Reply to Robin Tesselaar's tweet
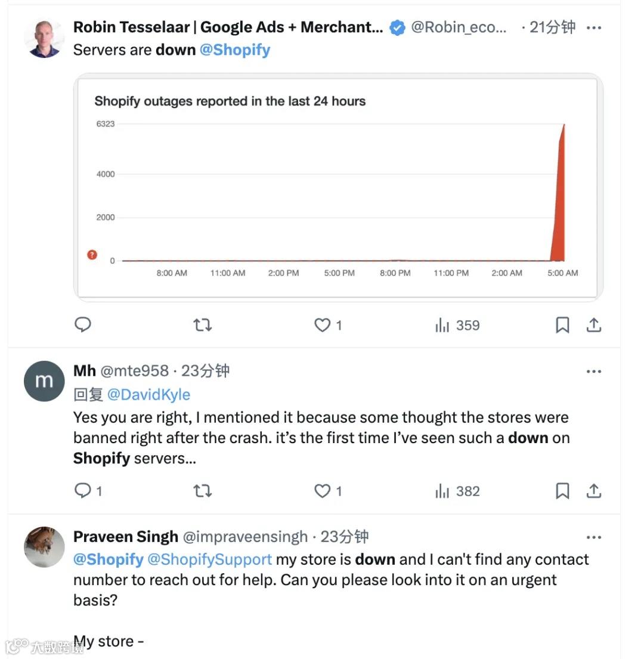The image size is (644, 659). 83,325
